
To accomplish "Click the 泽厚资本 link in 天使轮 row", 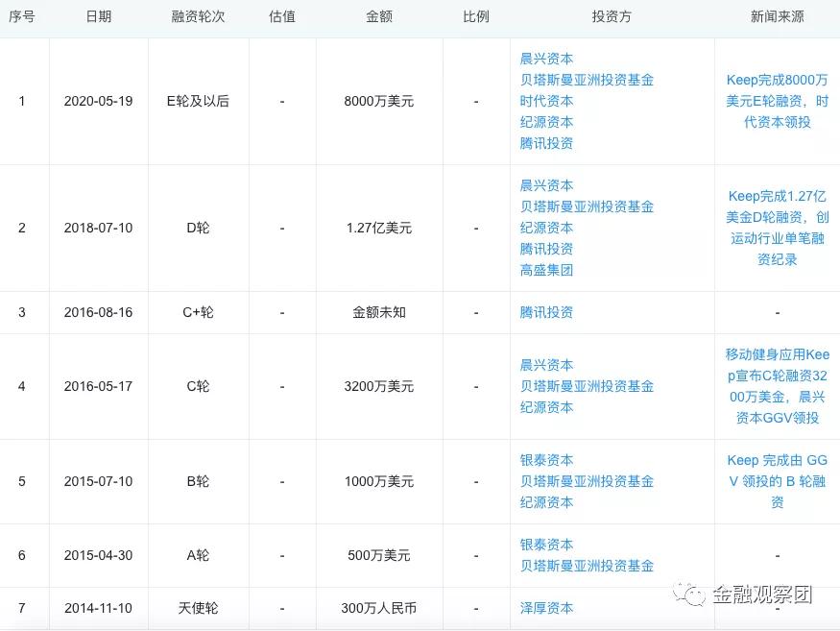I will pyautogui.click(x=547, y=607).
